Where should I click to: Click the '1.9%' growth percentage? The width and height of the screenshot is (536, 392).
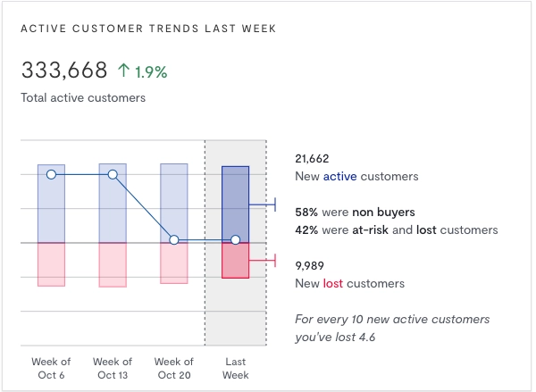[151, 71]
